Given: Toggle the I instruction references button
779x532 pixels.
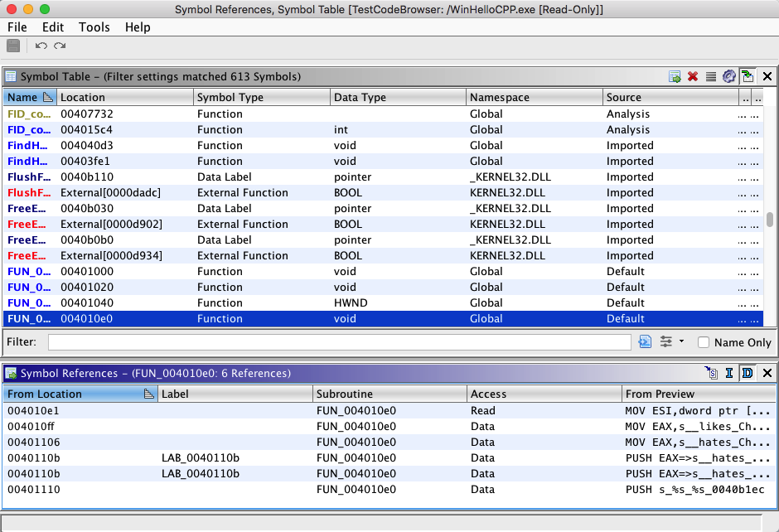Looking at the screenshot, I should click(729, 373).
